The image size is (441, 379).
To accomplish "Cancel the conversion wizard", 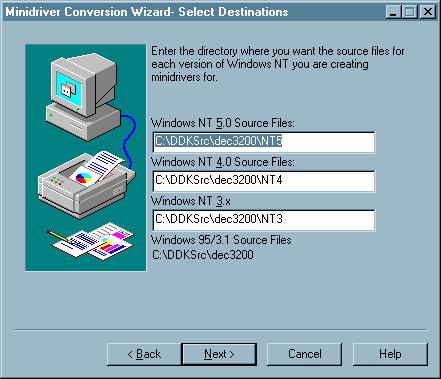I will [304, 354].
